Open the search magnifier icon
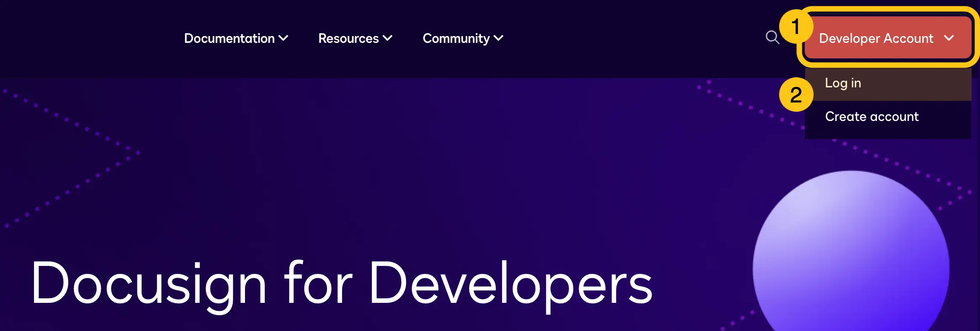The image size is (980, 331). point(772,37)
